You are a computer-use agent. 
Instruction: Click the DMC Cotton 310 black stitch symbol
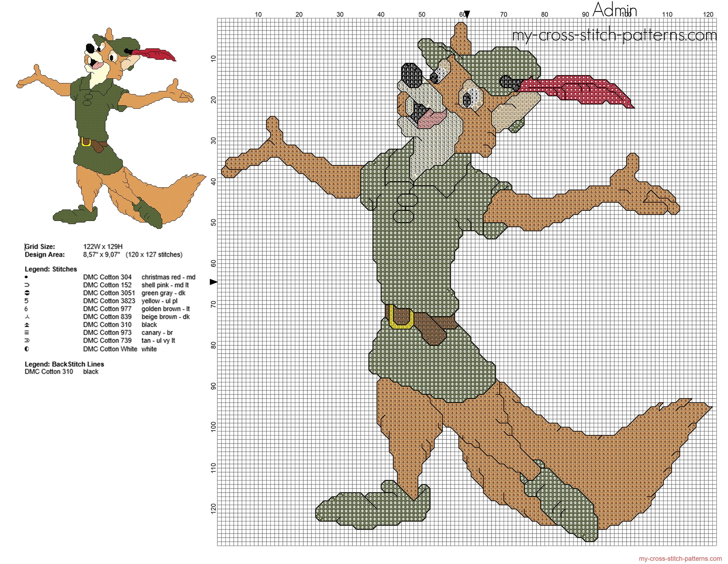(27, 325)
